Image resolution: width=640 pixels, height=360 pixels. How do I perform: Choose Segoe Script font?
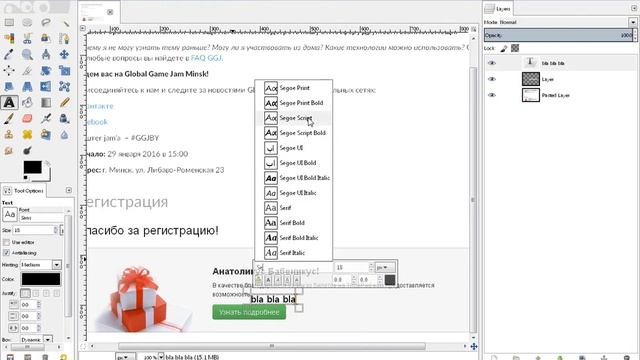tap(293, 118)
